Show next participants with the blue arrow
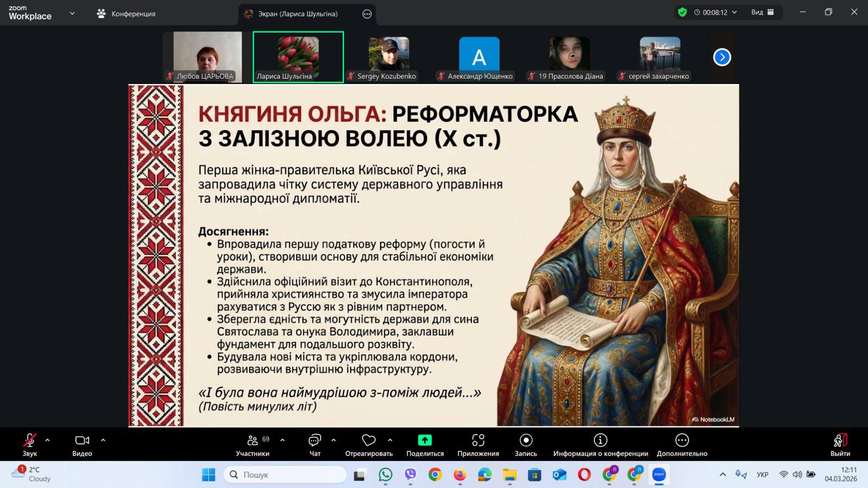 click(722, 57)
